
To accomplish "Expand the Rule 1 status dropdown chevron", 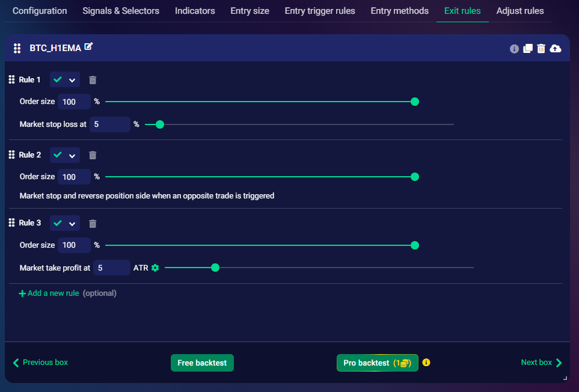I will coord(72,80).
